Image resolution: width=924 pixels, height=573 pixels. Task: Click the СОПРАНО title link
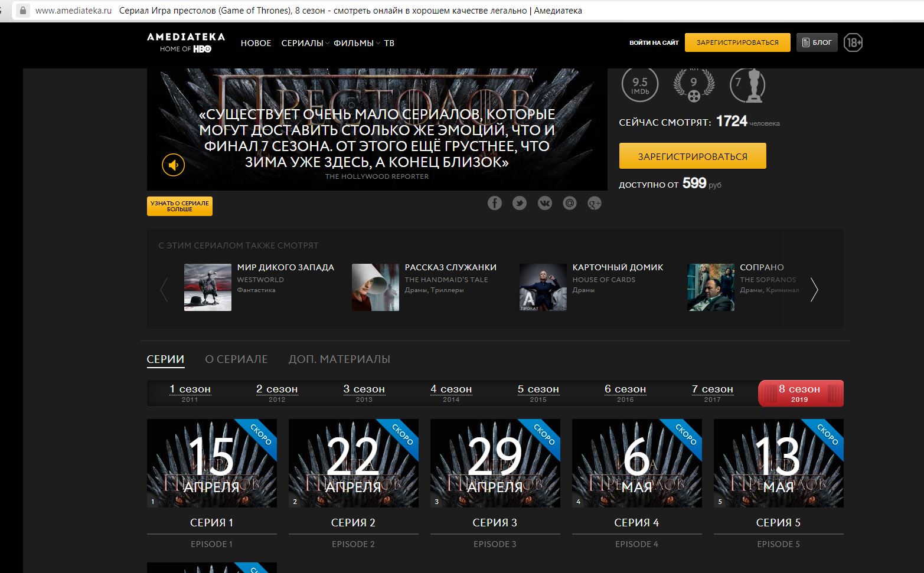click(x=762, y=267)
